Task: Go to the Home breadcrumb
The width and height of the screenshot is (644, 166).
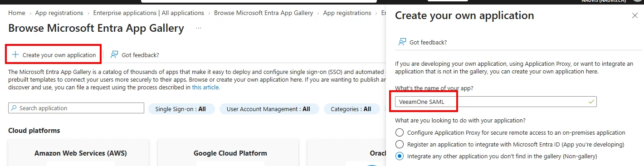Action: pyautogui.click(x=17, y=13)
